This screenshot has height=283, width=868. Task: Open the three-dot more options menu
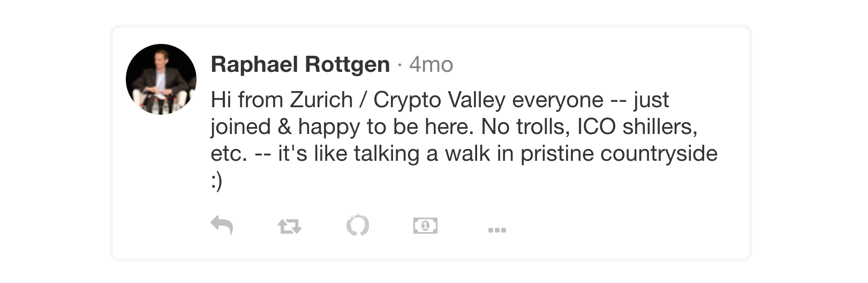tap(497, 230)
